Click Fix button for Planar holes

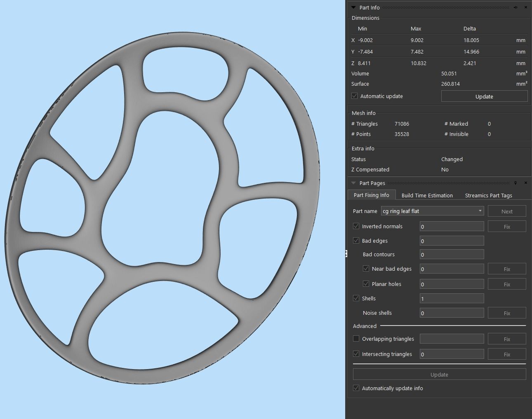[x=507, y=284]
